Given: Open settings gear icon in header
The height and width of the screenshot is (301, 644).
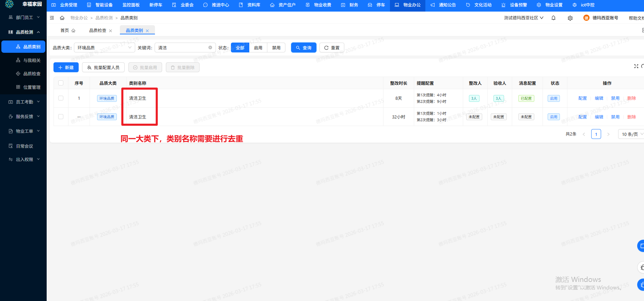Looking at the screenshot, I should tap(570, 18).
